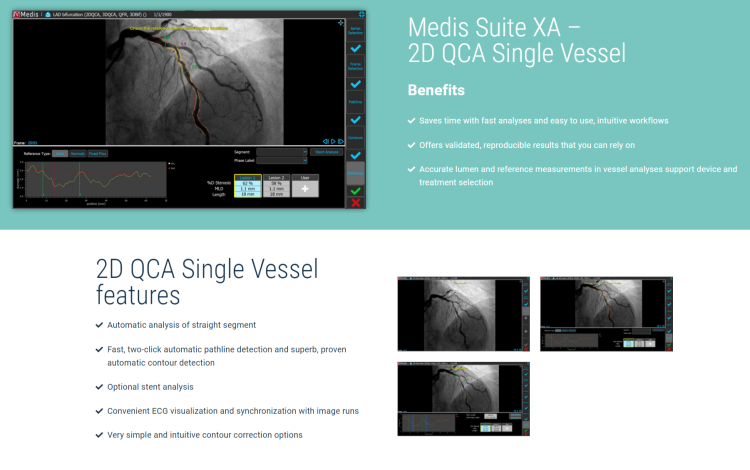
Task: Click the red obstruction marker in diameter graph
Action: click(55, 179)
